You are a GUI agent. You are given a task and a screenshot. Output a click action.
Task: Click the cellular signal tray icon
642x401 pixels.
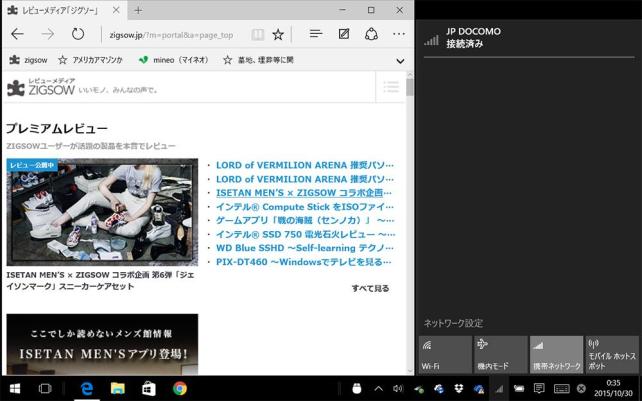499,389
